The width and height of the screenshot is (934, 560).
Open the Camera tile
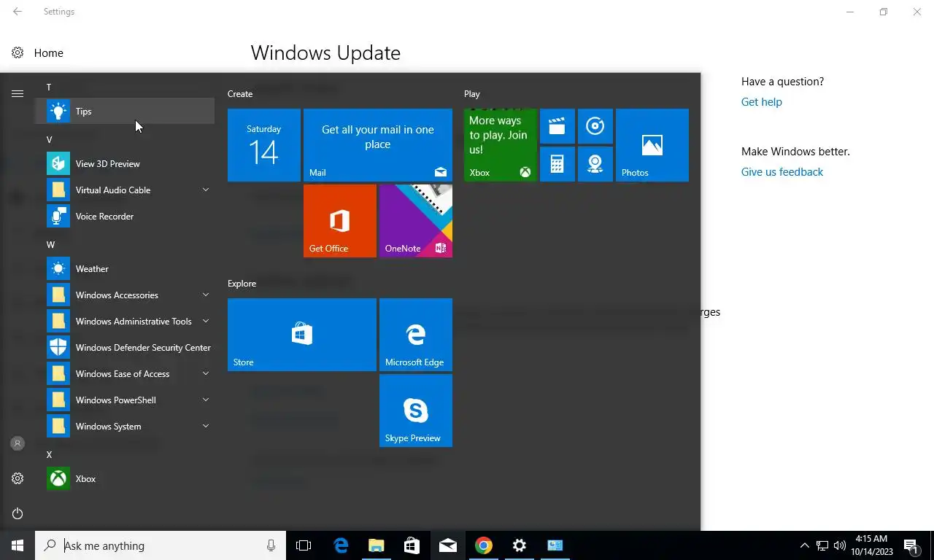(x=595, y=164)
